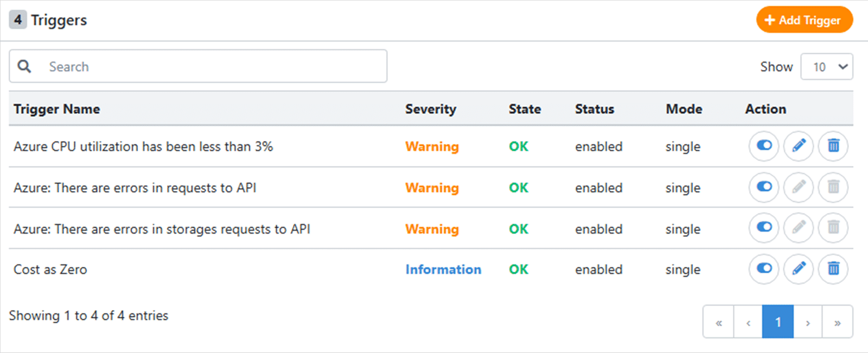Click the Add Trigger button

[x=805, y=20]
